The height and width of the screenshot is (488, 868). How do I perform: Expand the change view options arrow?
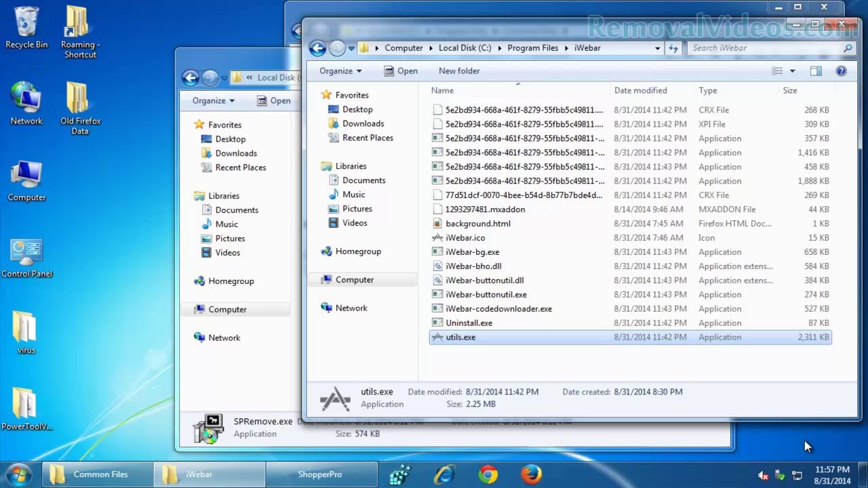(x=792, y=70)
